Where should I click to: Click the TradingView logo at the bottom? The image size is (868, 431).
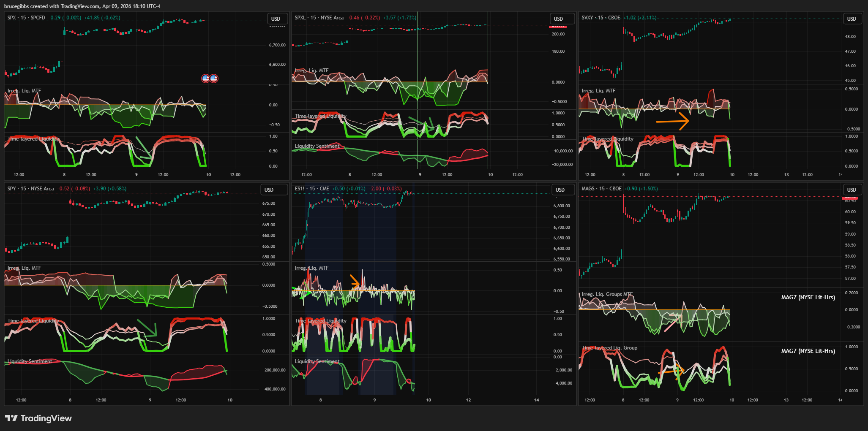38,418
